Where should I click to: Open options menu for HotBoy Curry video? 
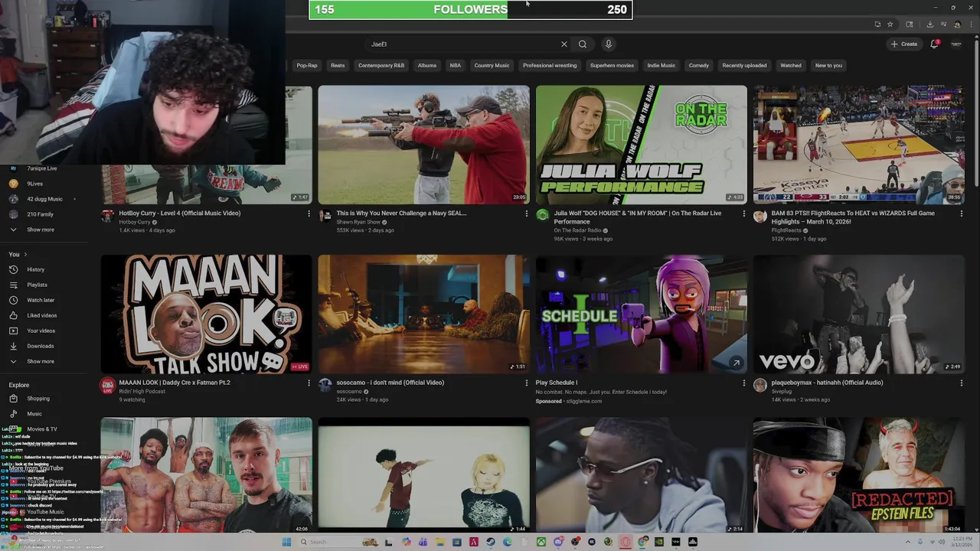[x=309, y=214]
